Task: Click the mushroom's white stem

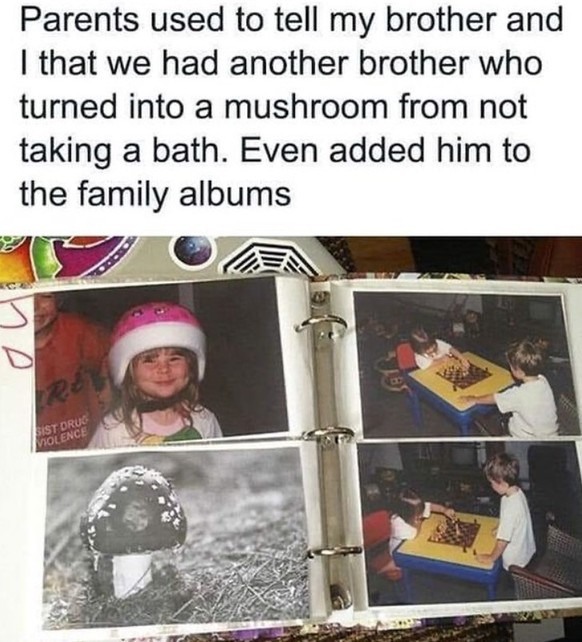Action: pyautogui.click(x=132, y=573)
